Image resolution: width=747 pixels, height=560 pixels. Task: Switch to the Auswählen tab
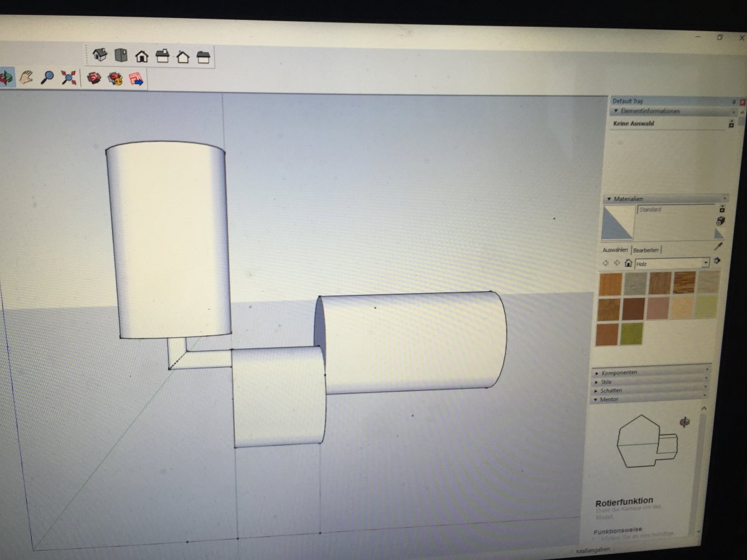(x=615, y=250)
